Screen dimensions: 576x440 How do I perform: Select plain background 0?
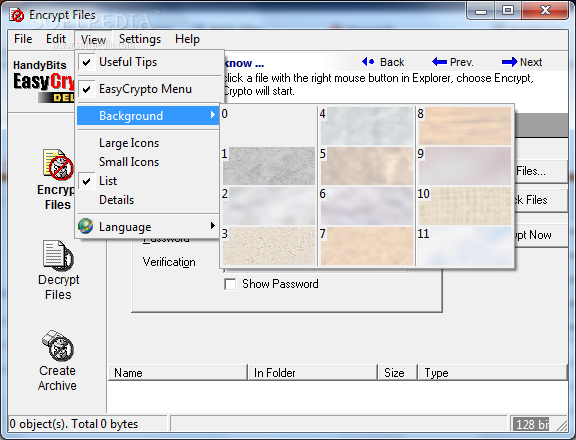[x=269, y=126]
